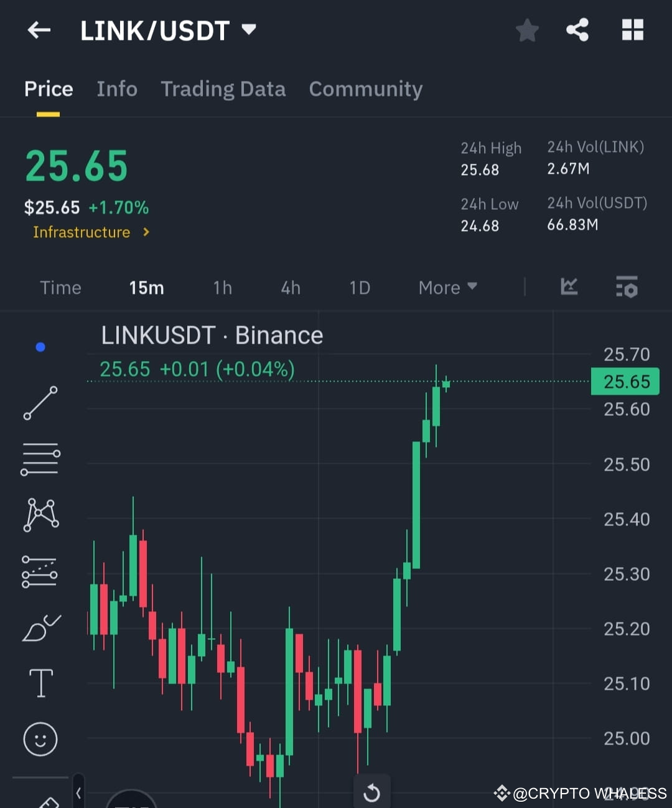This screenshot has height=808, width=672.
Task: Open the chart type selector icon
Action: click(569, 287)
